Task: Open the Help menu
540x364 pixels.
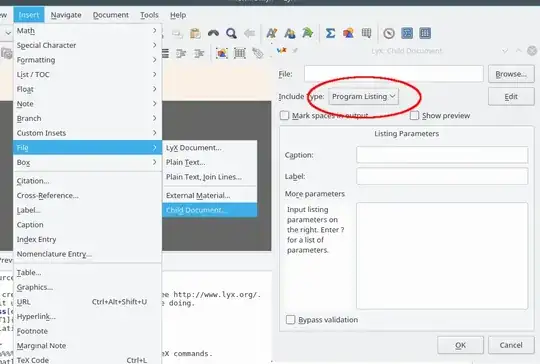Action: coord(178,15)
